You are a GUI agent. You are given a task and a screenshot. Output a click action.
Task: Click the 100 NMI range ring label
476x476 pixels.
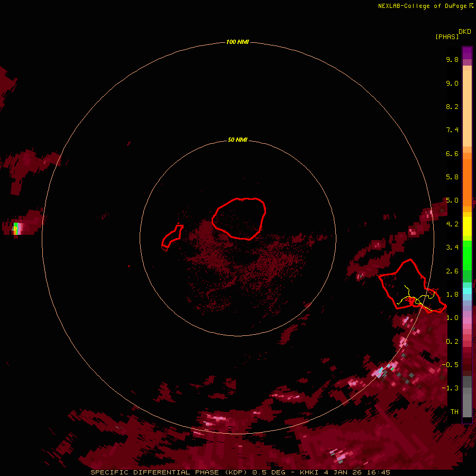click(237, 42)
